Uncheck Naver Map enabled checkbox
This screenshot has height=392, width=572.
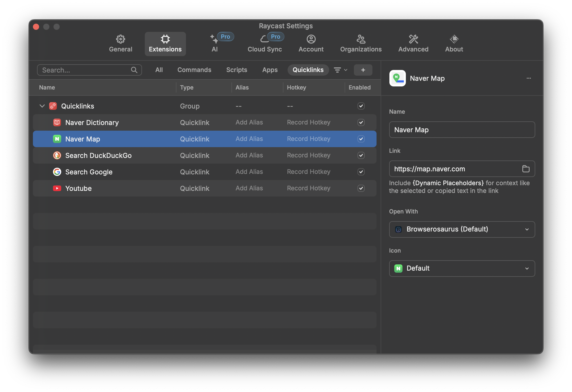pyautogui.click(x=361, y=139)
